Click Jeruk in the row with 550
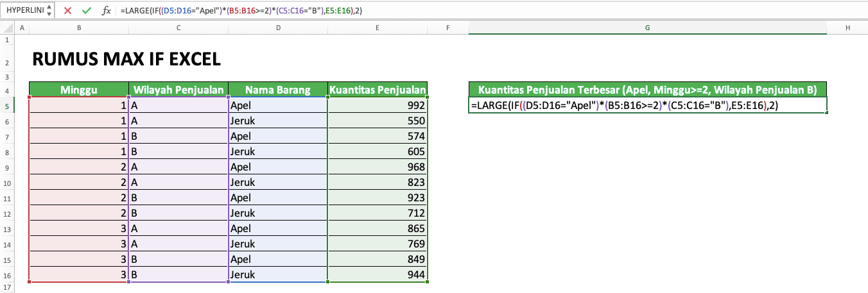868x293 pixels. click(278, 121)
